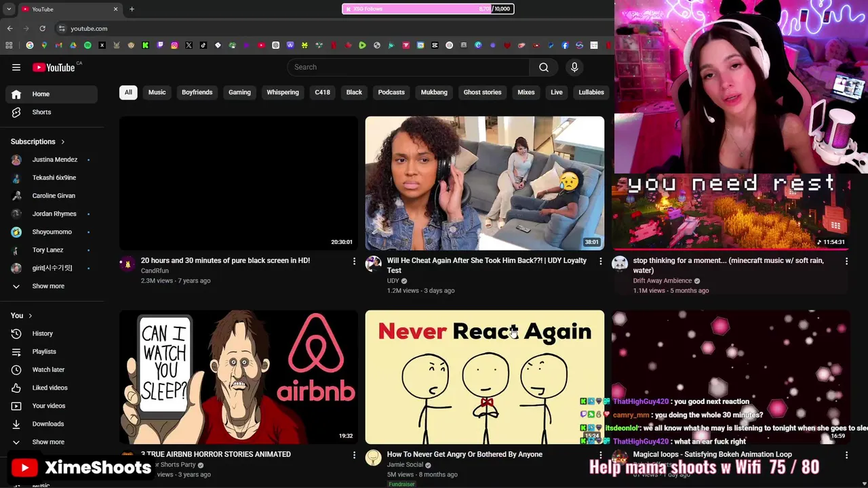Open options menu for Airbnb Horror Stories video

point(354,455)
